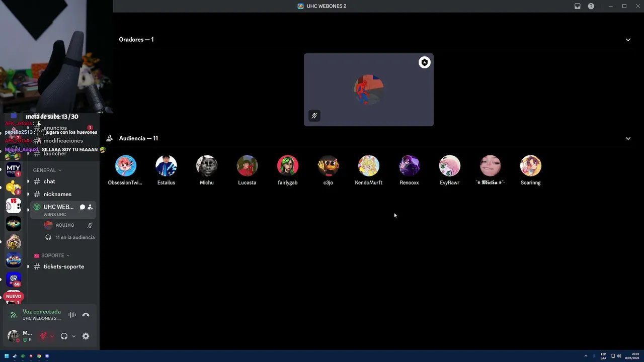Open Google Chrome from the taskbar
Screen dimensions: 644x362
(39, 356)
